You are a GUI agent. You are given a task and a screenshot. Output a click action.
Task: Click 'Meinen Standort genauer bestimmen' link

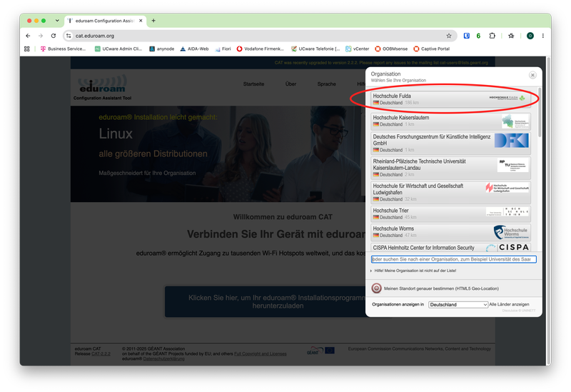441,288
